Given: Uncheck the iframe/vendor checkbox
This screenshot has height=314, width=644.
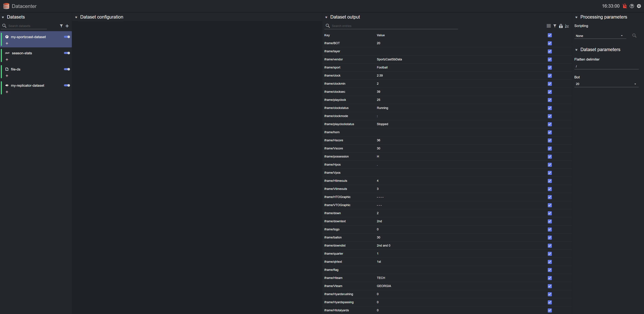Looking at the screenshot, I should (549, 60).
